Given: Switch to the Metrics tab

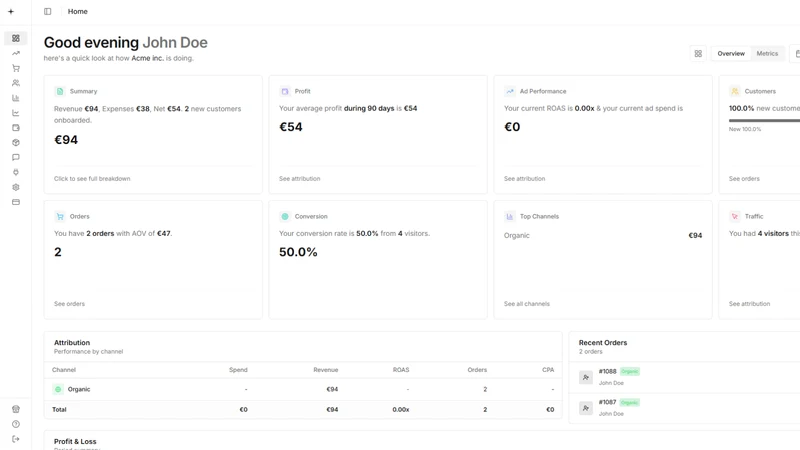Looking at the screenshot, I should coord(767,54).
